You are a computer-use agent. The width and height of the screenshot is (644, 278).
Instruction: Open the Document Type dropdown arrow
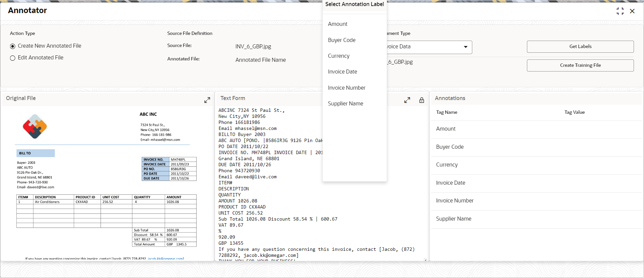point(466,47)
